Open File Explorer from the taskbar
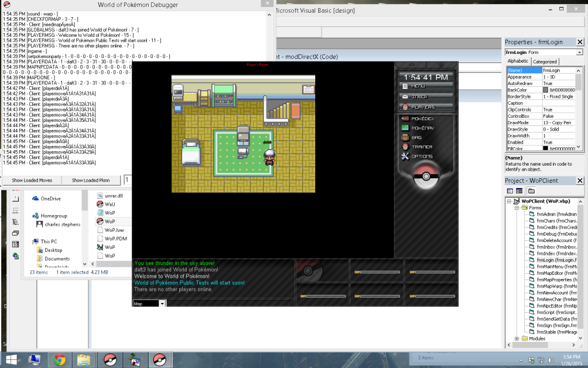 [84, 360]
